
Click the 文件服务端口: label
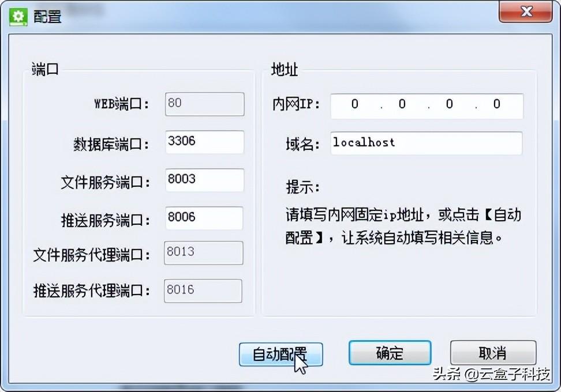pos(105,182)
